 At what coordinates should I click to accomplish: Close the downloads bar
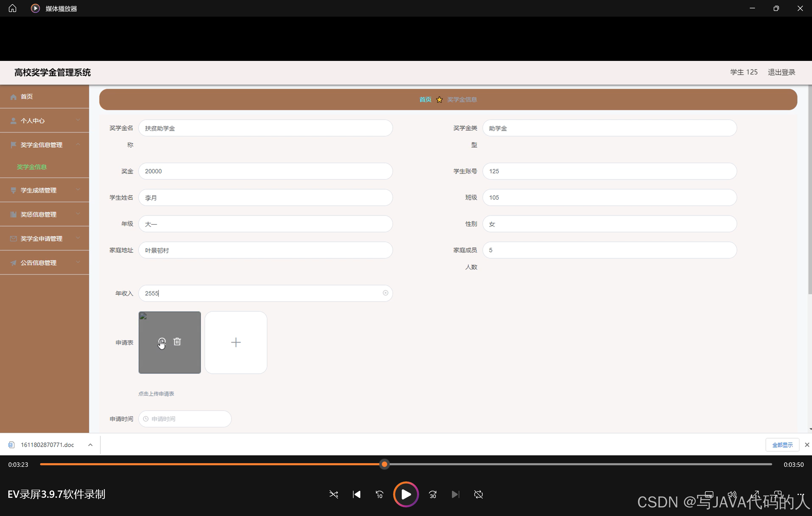pos(807,445)
